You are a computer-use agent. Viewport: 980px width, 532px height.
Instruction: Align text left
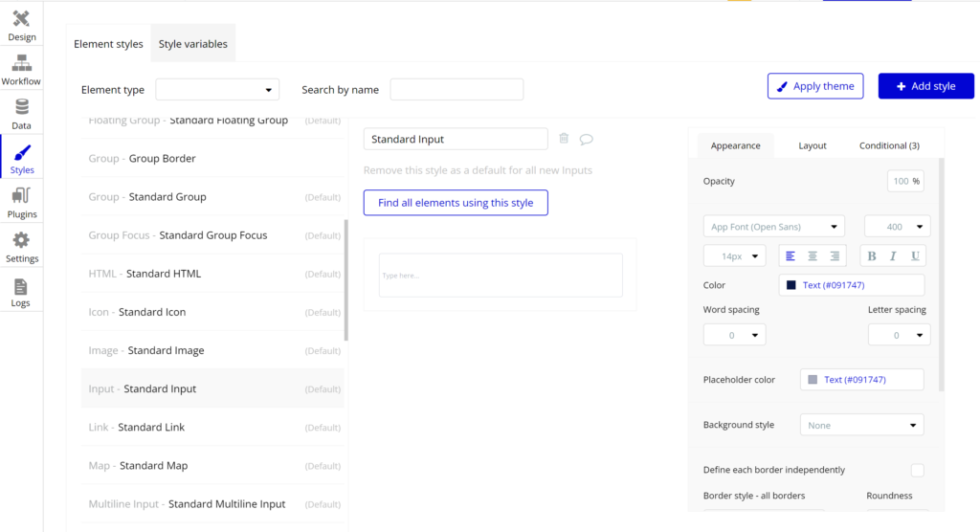pyautogui.click(x=790, y=255)
